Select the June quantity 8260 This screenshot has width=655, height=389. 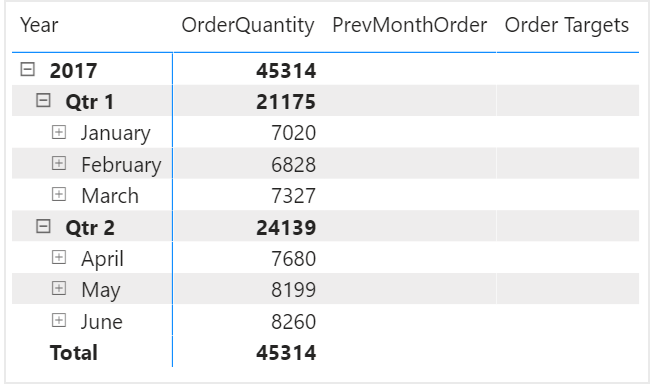pos(294,321)
